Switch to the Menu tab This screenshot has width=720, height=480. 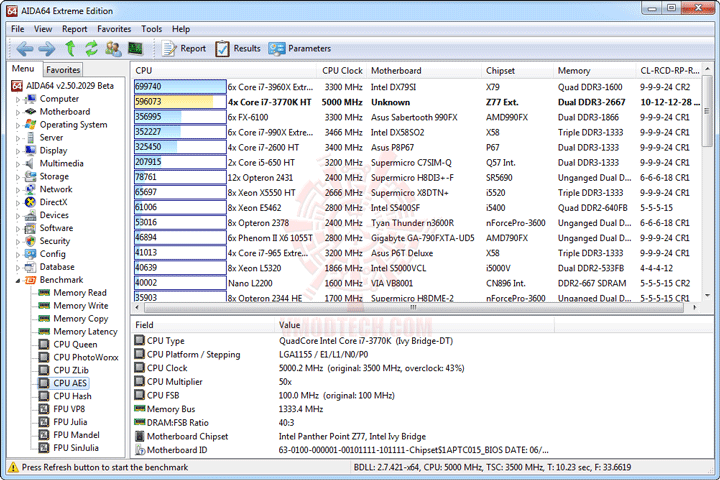(23, 68)
